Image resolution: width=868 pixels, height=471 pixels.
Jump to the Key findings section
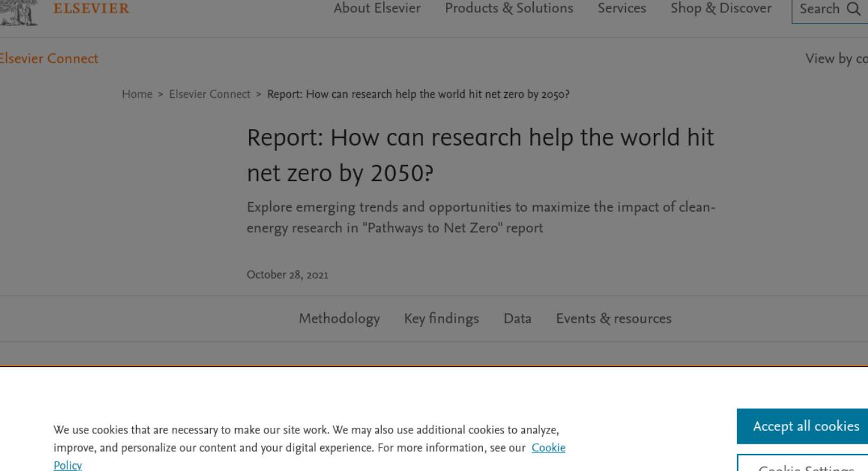pyautogui.click(x=442, y=318)
